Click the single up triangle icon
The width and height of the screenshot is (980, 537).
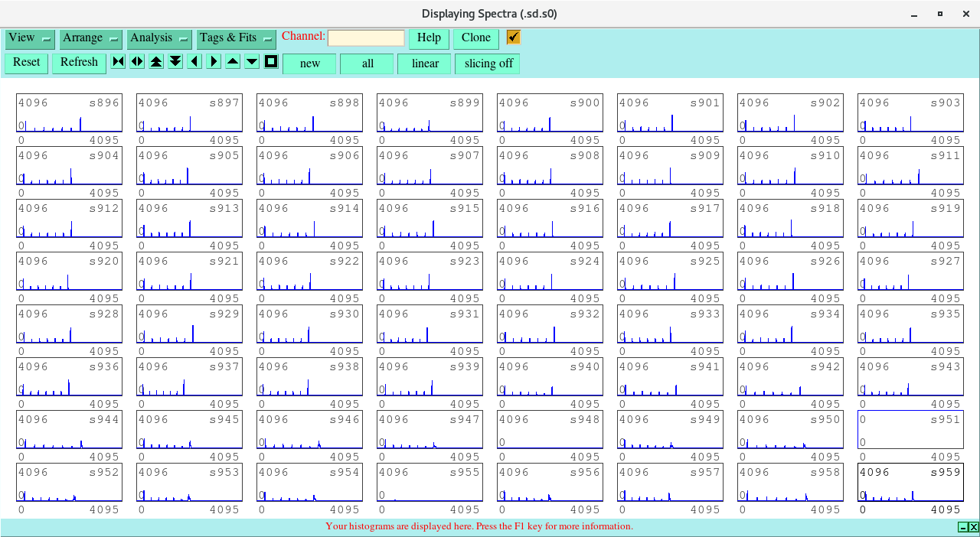coord(233,62)
